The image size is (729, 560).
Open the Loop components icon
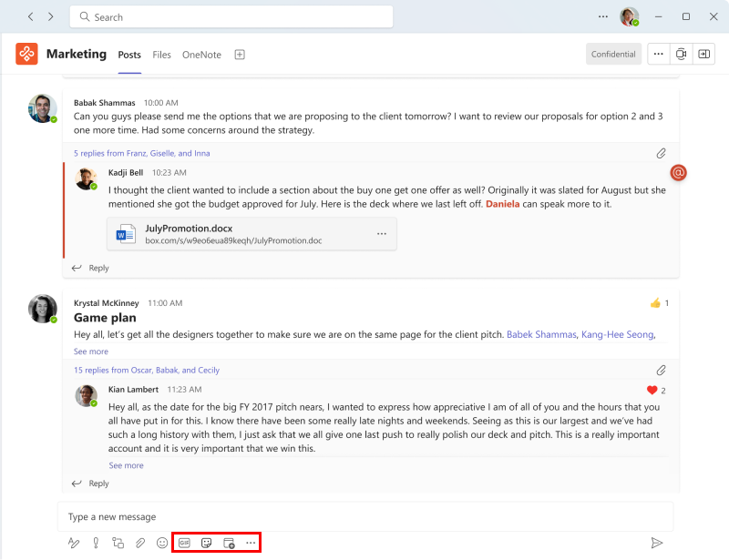point(118,543)
